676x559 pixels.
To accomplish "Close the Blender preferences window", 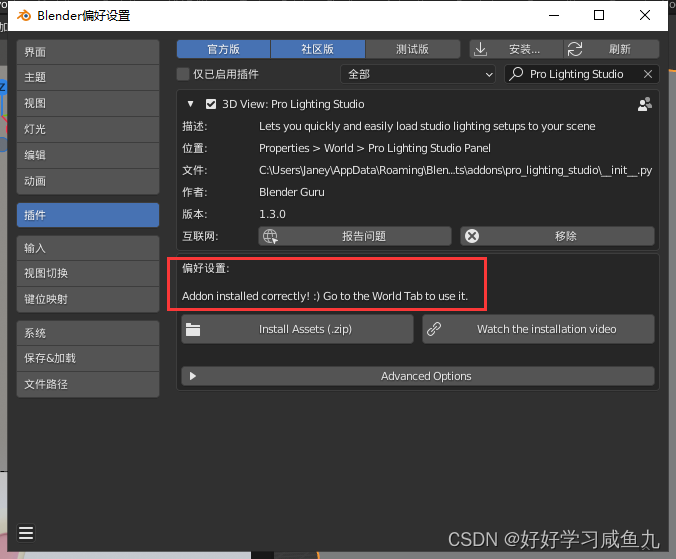I will (645, 16).
